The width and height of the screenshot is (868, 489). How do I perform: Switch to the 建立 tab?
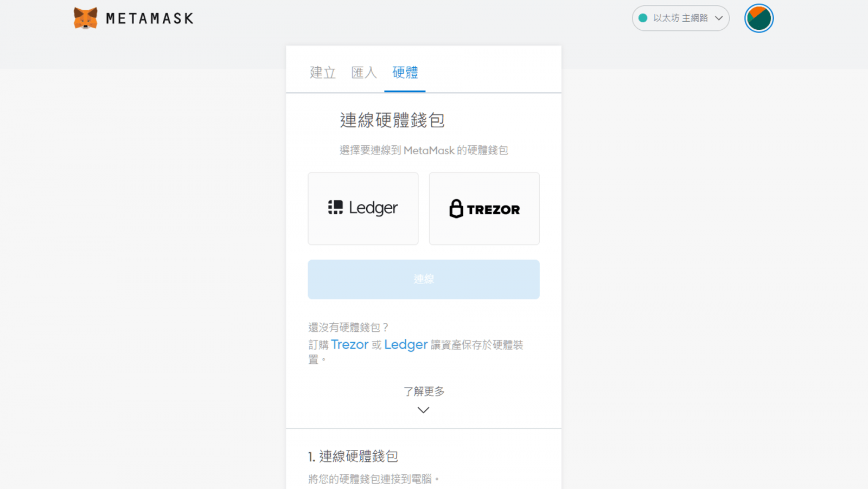pos(323,73)
